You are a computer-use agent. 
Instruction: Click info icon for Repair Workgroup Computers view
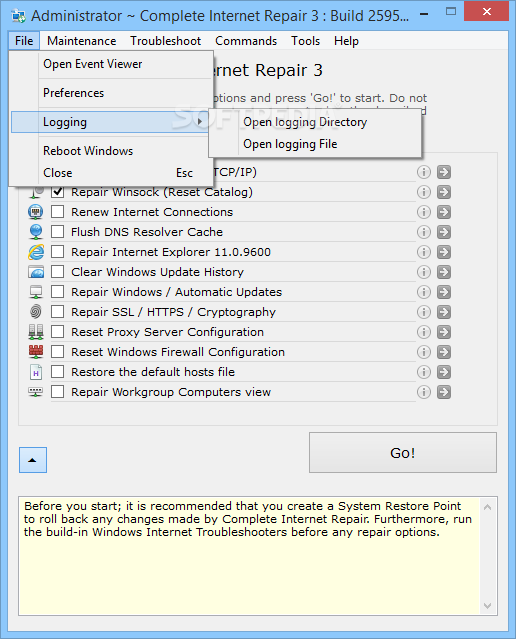click(x=423, y=392)
